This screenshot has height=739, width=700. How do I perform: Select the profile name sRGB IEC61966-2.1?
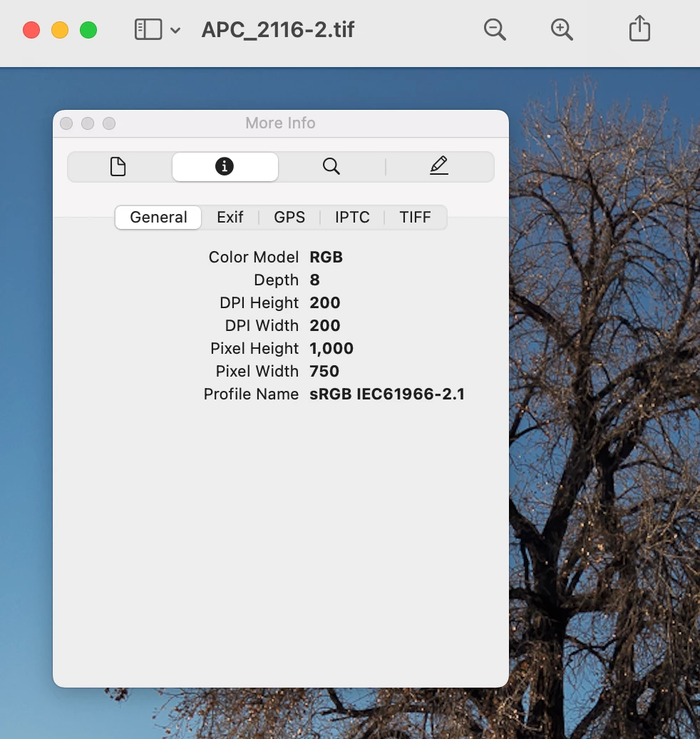(387, 394)
